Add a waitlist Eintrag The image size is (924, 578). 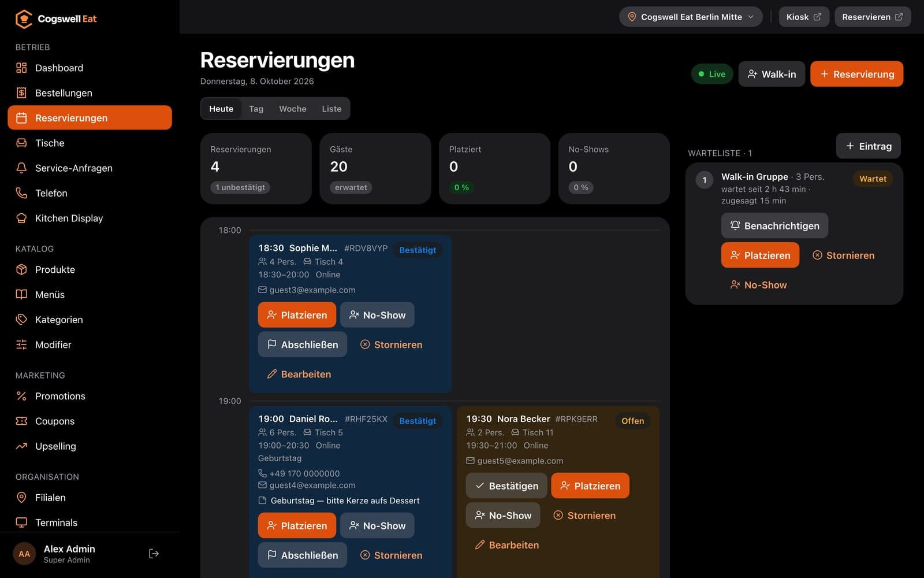(869, 146)
